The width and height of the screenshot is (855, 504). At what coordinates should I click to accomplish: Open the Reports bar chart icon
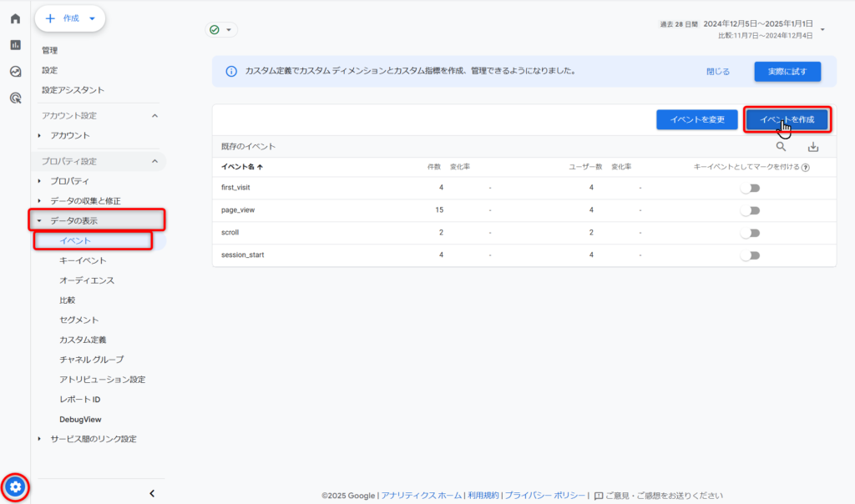(x=15, y=45)
